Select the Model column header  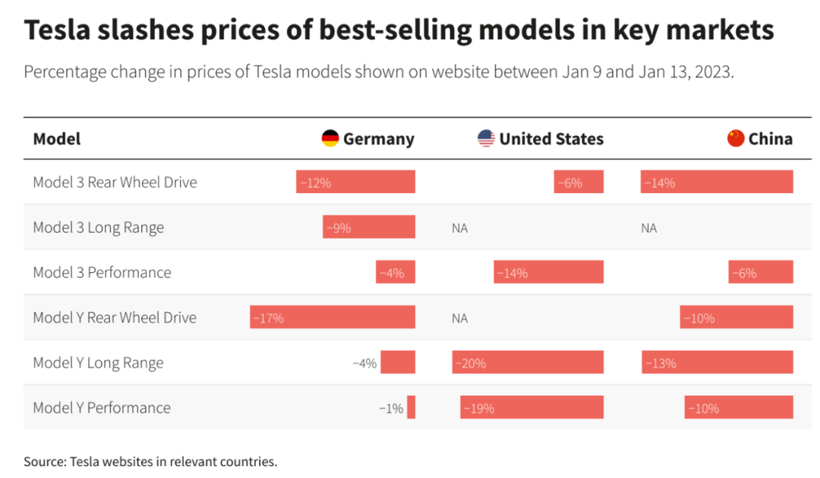click(57, 139)
